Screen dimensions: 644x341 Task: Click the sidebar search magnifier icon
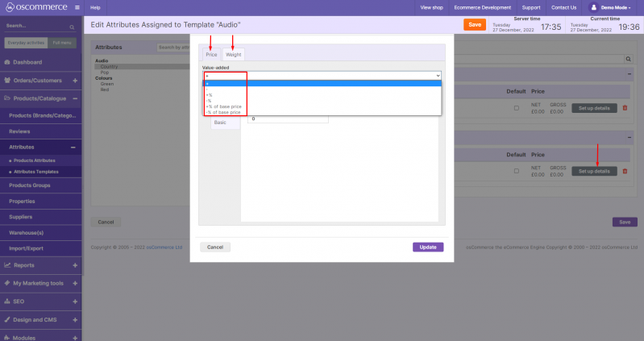point(73,26)
